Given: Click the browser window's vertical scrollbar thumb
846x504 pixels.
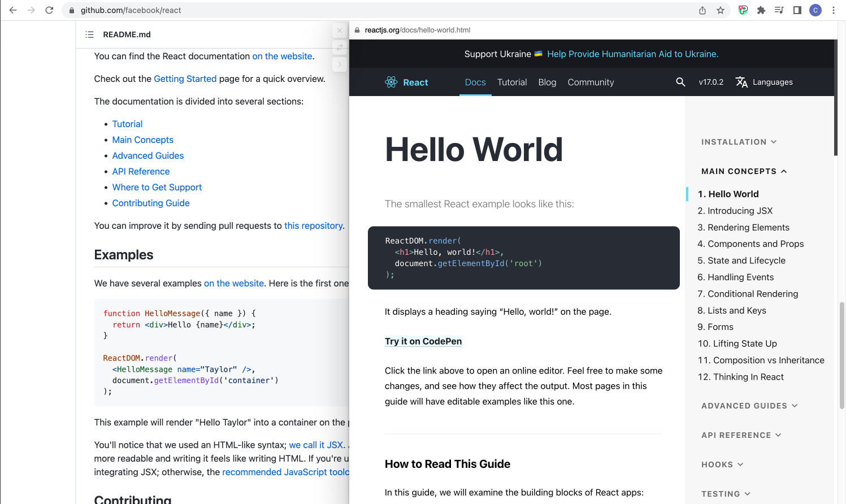Looking at the screenshot, I should click(842, 355).
